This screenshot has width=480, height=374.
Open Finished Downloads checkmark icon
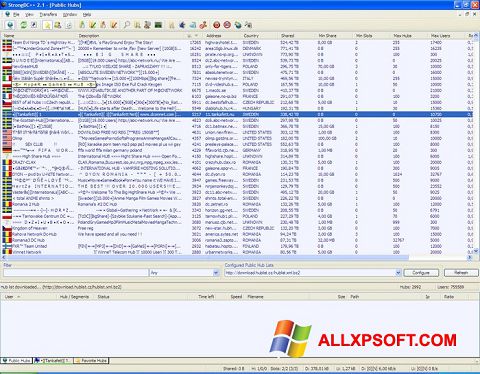tap(93, 25)
